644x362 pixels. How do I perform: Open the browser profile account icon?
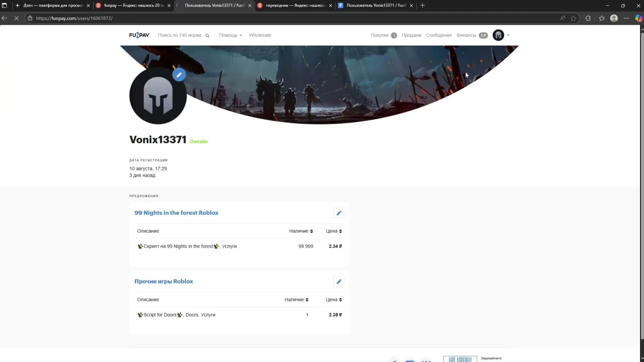[614, 18]
